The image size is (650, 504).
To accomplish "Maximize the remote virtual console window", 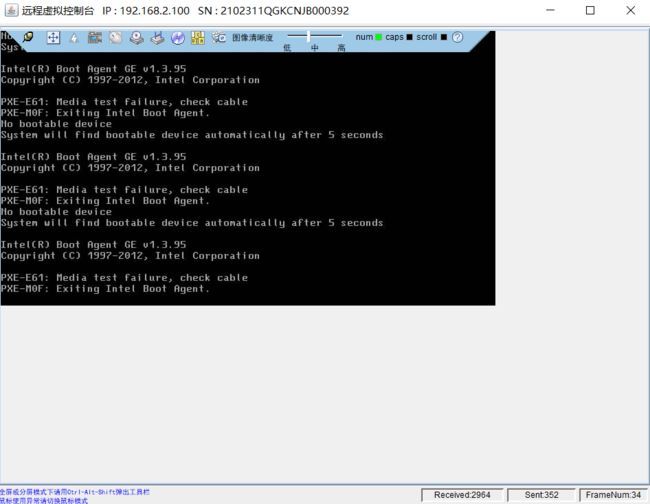I will click(x=590, y=10).
